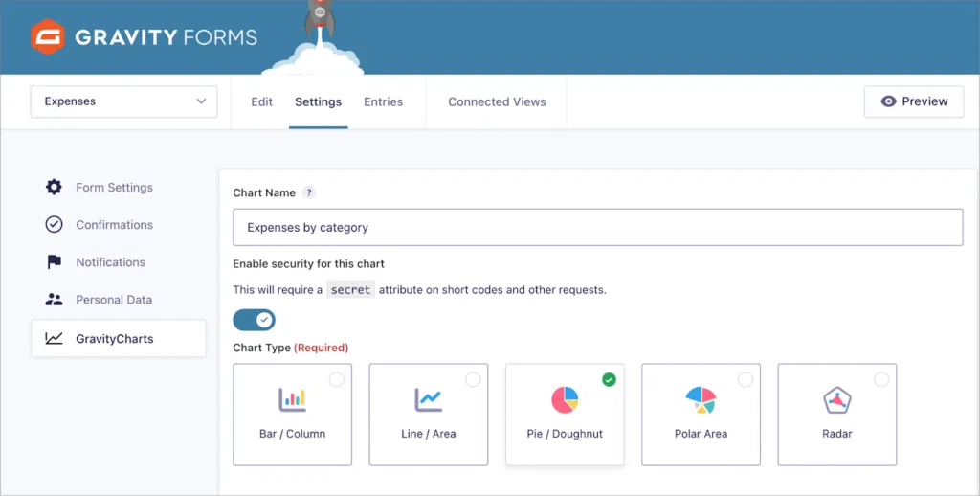The image size is (980, 496).
Task: Click the Preview button
Action: 914,101
